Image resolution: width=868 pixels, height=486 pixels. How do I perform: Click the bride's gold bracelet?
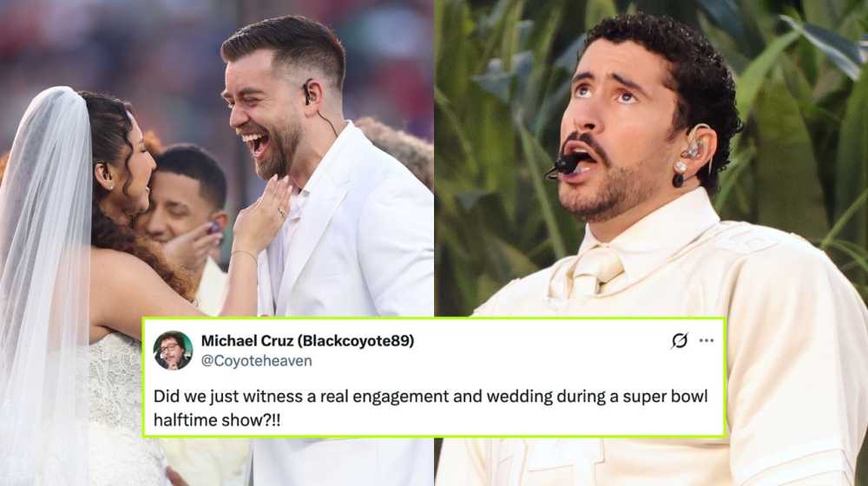point(244,253)
